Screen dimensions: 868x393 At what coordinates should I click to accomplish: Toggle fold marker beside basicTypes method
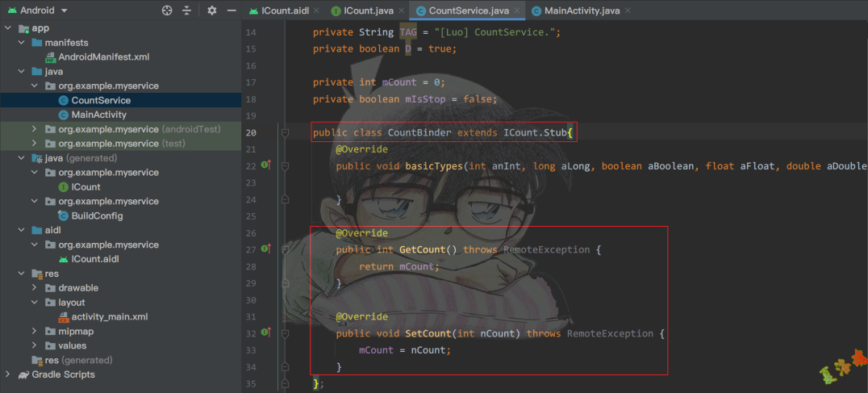285,165
